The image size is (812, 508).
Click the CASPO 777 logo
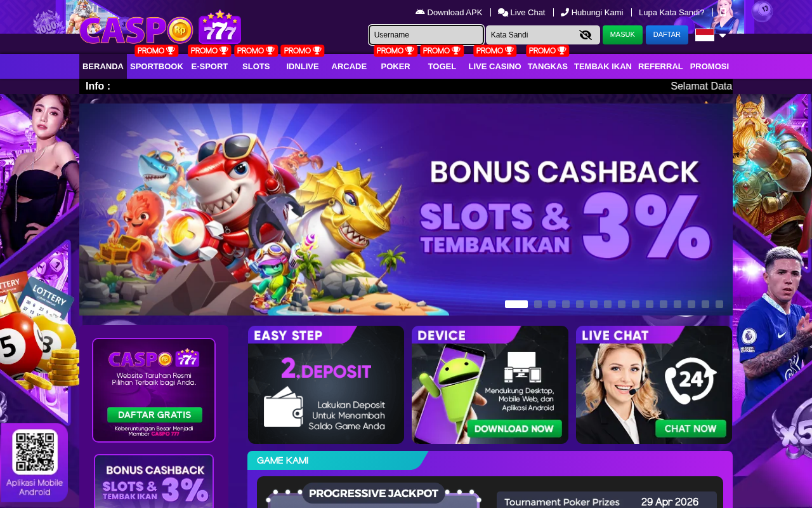pyautogui.click(x=160, y=29)
